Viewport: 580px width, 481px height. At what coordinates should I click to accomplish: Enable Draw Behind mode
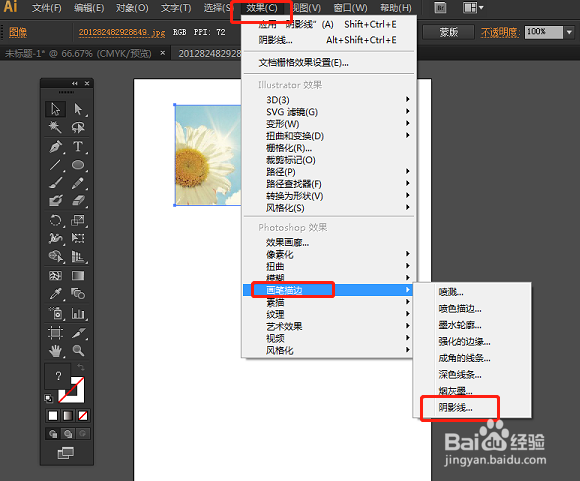(x=68, y=433)
